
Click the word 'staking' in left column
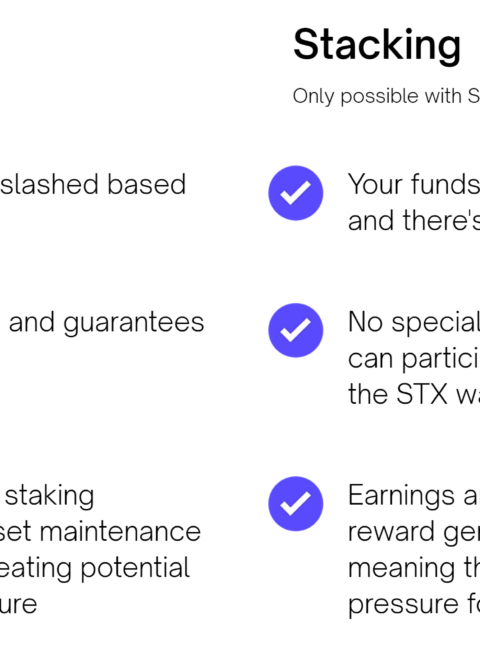(50, 497)
